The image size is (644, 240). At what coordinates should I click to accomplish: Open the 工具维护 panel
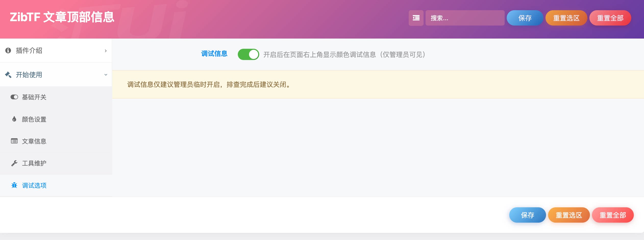(x=34, y=163)
